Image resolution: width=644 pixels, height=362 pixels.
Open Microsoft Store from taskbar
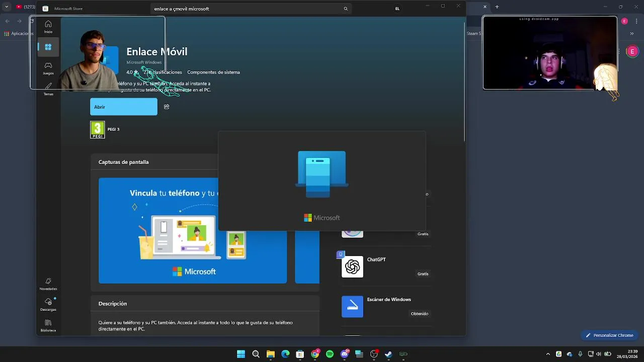(x=300, y=354)
